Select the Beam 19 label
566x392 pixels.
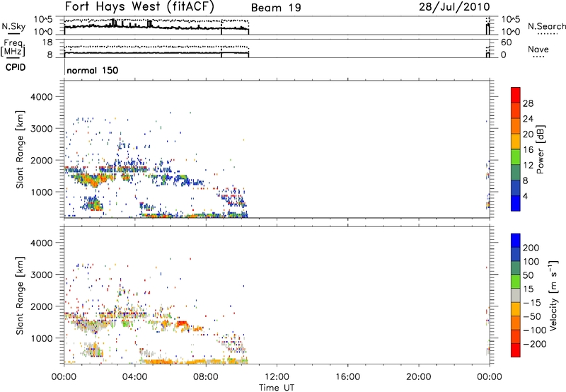(x=276, y=8)
